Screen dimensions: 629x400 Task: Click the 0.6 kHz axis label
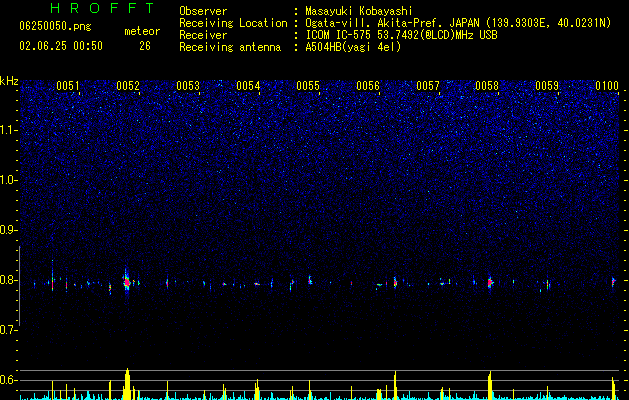coord(9,380)
